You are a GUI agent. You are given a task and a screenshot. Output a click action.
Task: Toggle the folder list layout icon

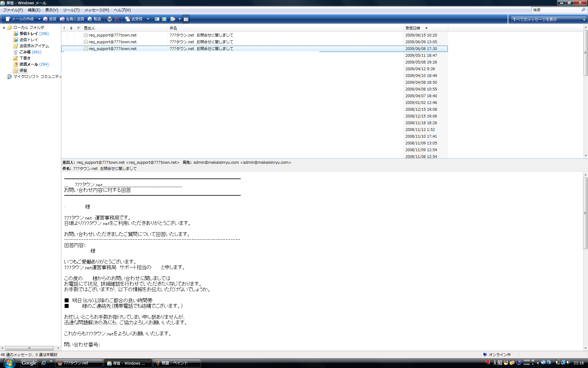186,19
